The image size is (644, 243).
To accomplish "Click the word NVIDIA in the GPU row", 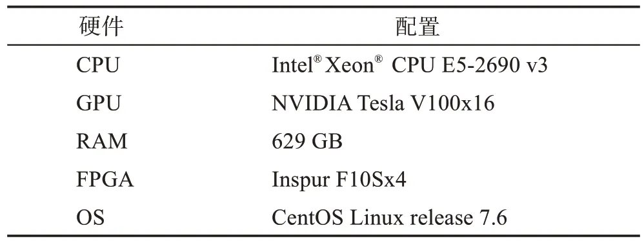I will [x=312, y=103].
